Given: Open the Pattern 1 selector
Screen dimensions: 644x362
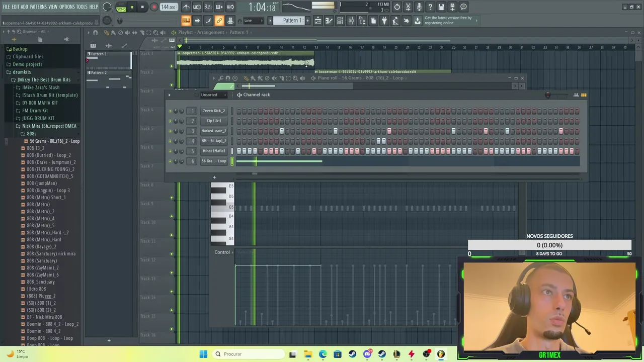Looking at the screenshot, I should [x=292, y=21].
